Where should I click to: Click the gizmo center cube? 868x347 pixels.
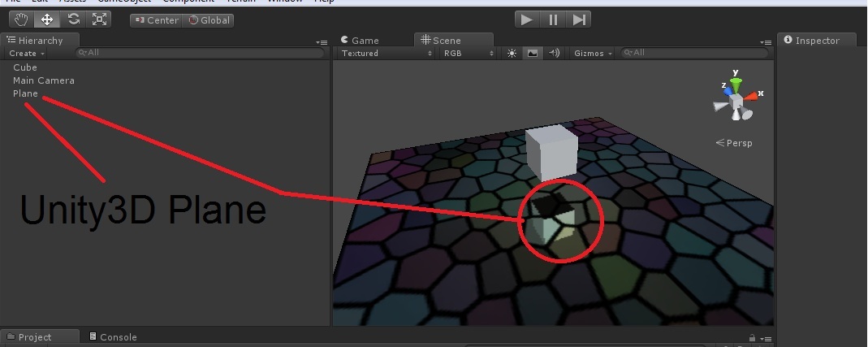[x=736, y=102]
